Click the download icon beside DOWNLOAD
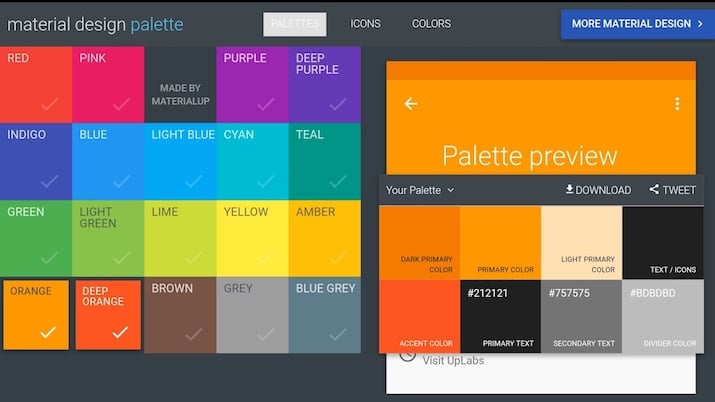The image size is (715, 402). coord(570,189)
